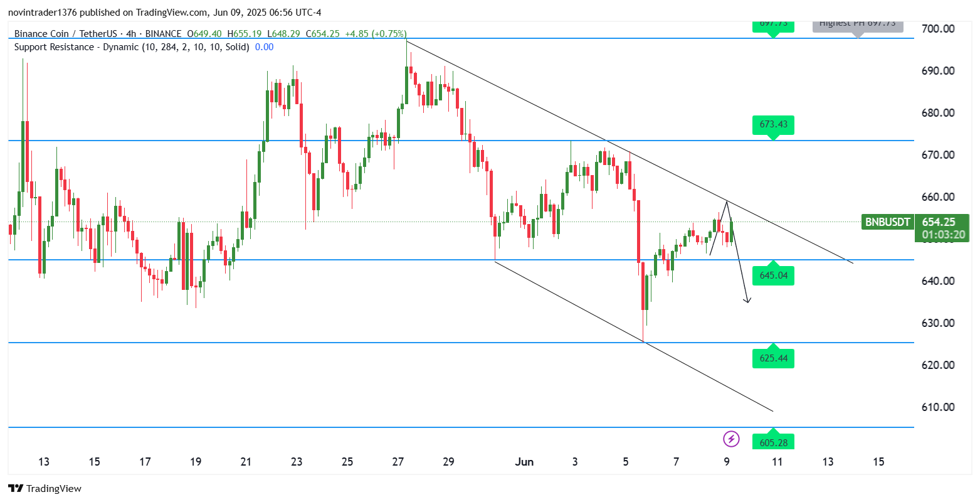Click 640.00 on the price axis
The image size is (980, 502).
point(939,281)
